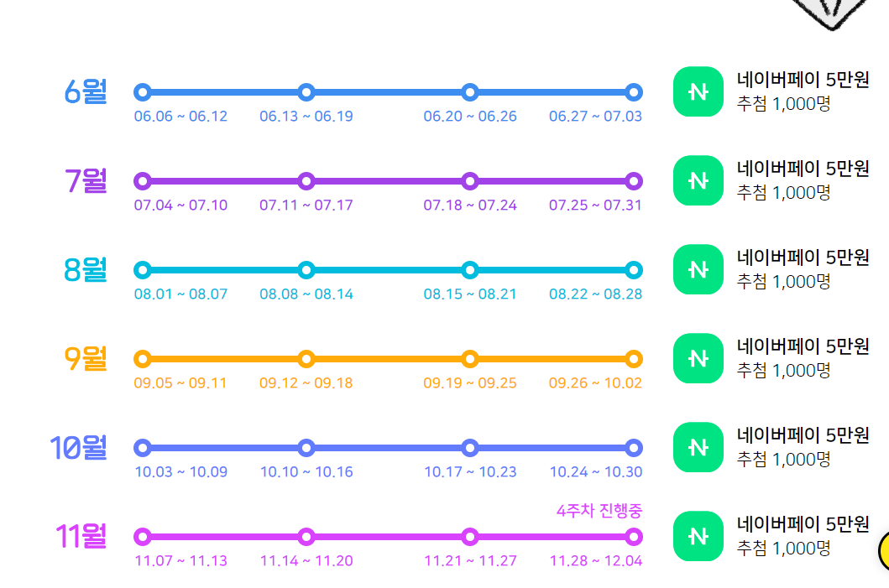The height and width of the screenshot is (588, 889).
Task: Click the Naver Pay icon in September row
Action: pos(698,359)
